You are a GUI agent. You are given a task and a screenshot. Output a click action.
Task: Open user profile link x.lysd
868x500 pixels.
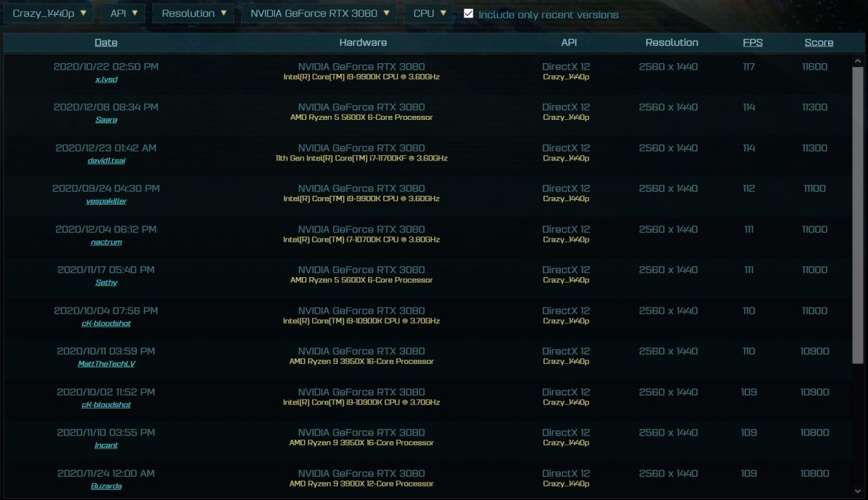point(106,79)
